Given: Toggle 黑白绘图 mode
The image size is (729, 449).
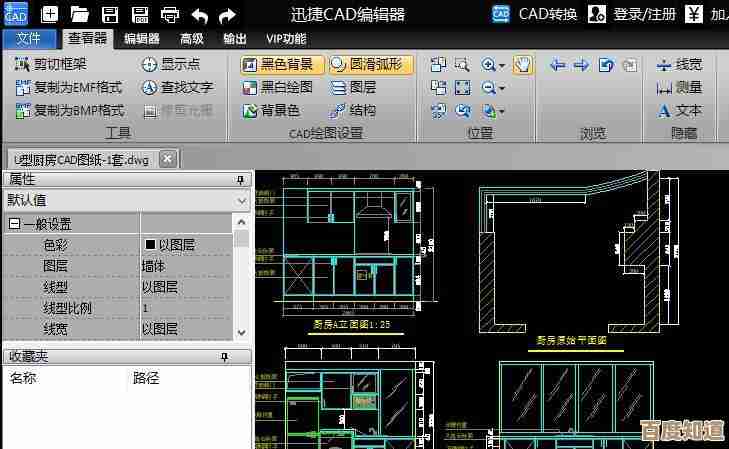Looking at the screenshot, I should point(278,87).
